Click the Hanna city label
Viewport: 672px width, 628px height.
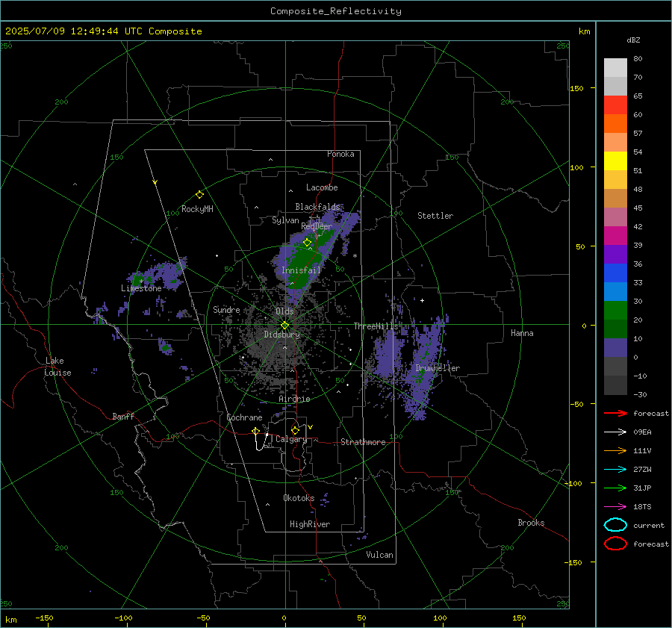(x=522, y=333)
